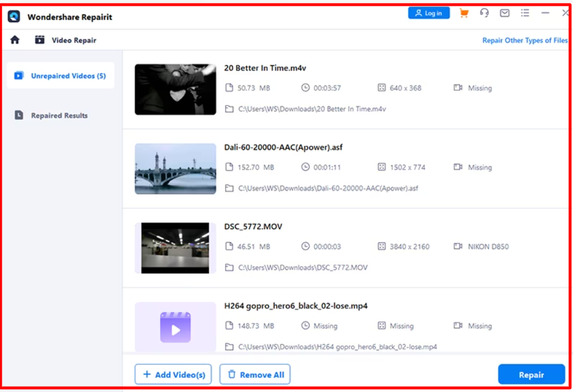Open Repair Other Types of Files link

pos(525,41)
